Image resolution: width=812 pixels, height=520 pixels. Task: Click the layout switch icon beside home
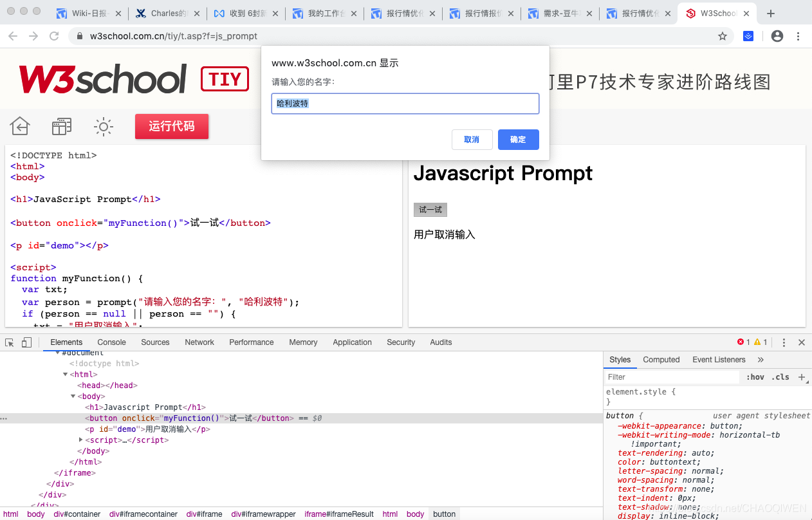coord(62,126)
